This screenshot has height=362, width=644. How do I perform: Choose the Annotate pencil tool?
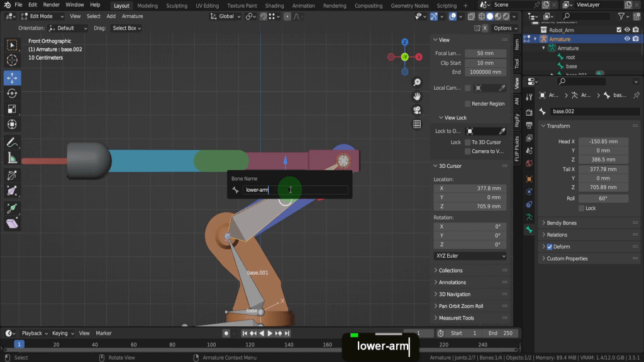click(x=12, y=142)
